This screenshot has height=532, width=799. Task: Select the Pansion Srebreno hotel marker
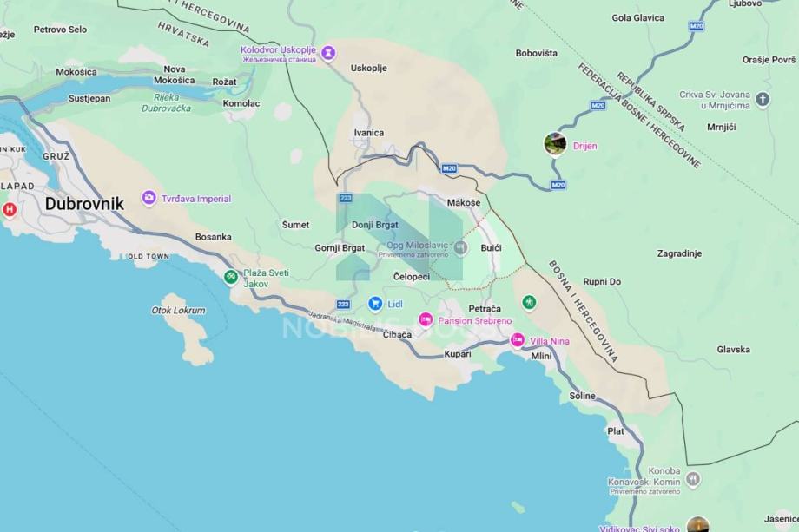click(x=426, y=320)
